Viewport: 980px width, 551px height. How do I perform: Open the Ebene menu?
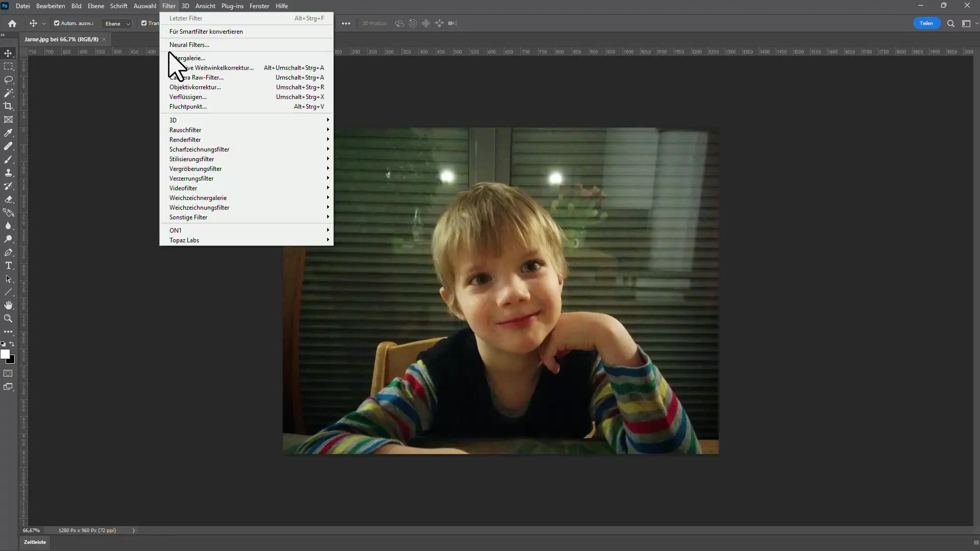click(x=95, y=6)
